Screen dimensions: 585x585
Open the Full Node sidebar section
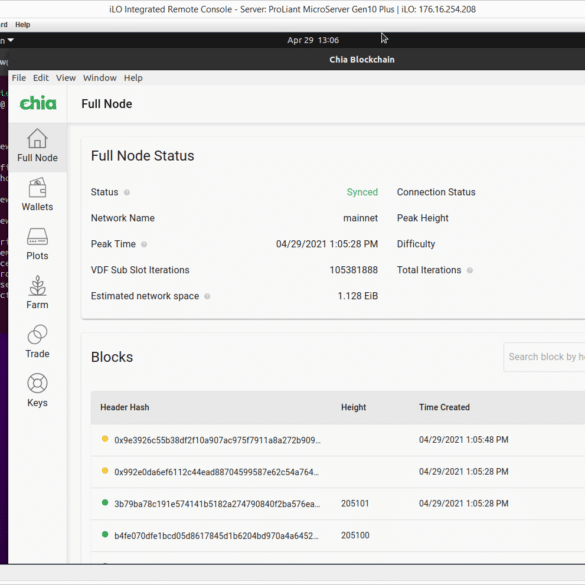[37, 146]
